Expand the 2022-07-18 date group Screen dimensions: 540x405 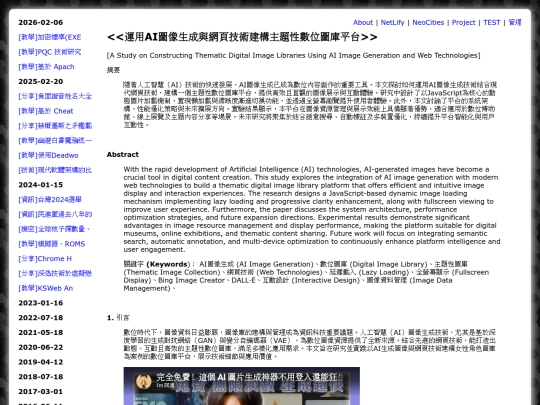coord(41,318)
